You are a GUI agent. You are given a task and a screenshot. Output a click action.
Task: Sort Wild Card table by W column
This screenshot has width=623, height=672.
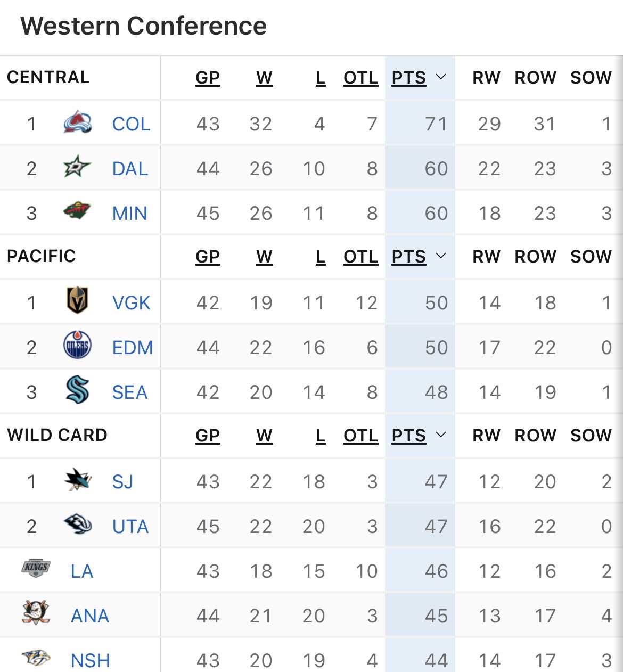coord(264,436)
